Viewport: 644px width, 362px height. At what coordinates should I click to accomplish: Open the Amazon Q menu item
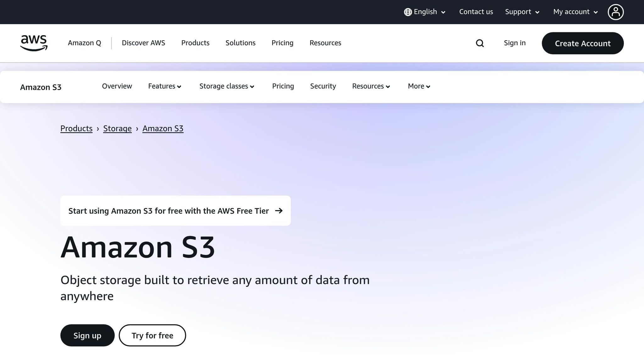[85, 43]
